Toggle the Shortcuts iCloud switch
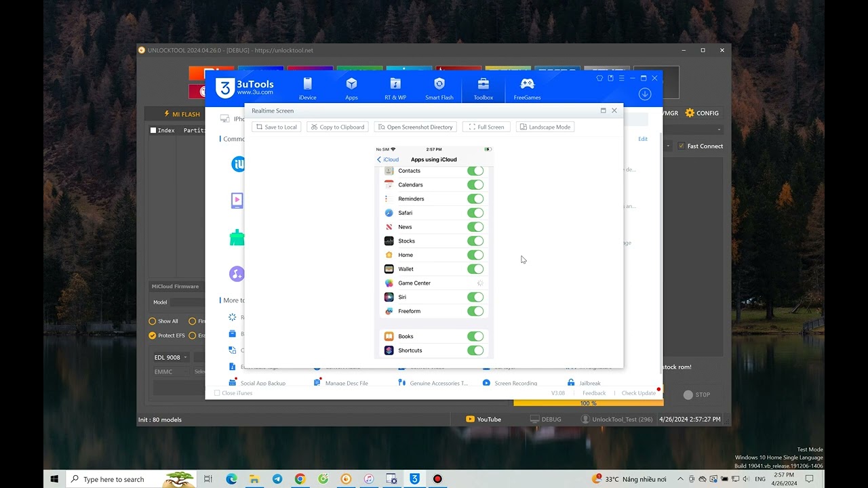Screen dimensions: 868x488 tap(475, 350)
